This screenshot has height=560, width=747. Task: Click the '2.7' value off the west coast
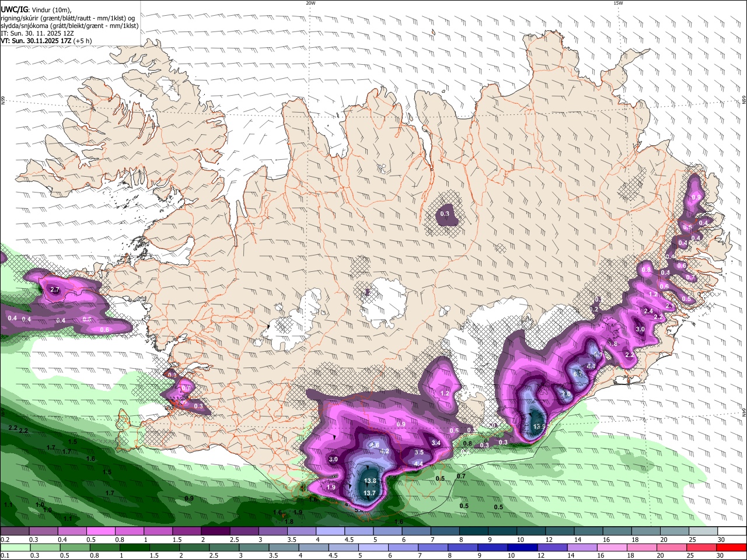[55, 290]
